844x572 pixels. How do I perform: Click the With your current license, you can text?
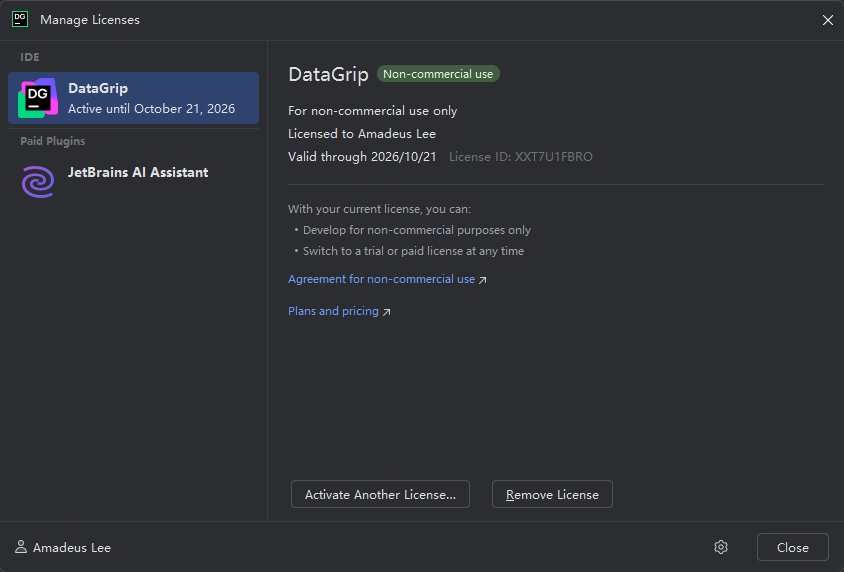click(x=379, y=209)
